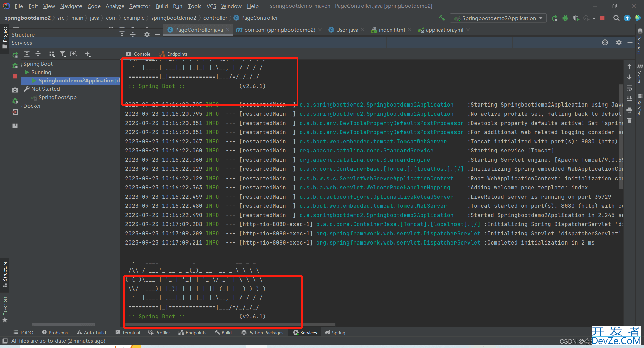Viewport: 644px width, 348px height.
Task: Rerun the service in Services left toolbar
Action: coord(15,55)
